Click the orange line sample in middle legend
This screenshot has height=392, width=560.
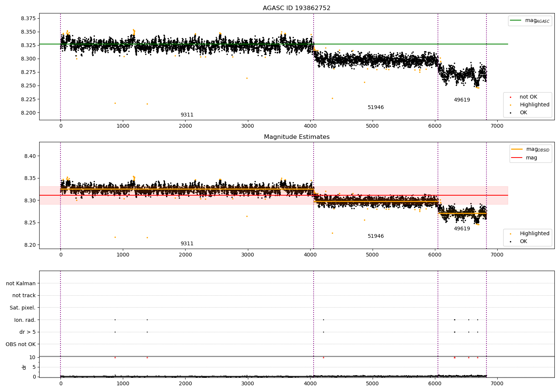pyautogui.click(x=517, y=149)
